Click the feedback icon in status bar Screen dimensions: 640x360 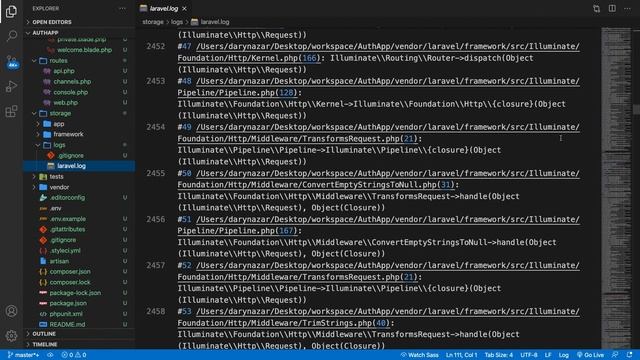click(615, 355)
